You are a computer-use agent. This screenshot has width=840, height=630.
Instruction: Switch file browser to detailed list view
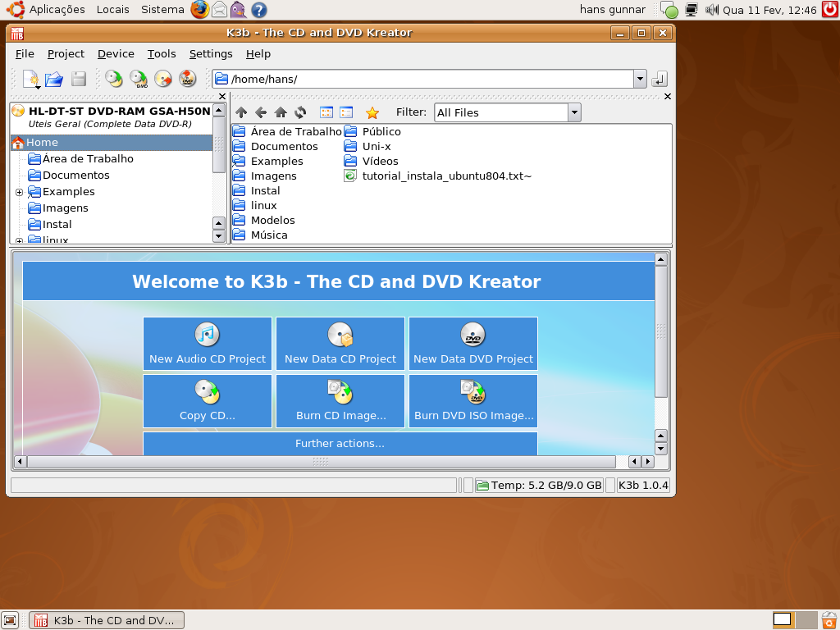pos(346,112)
